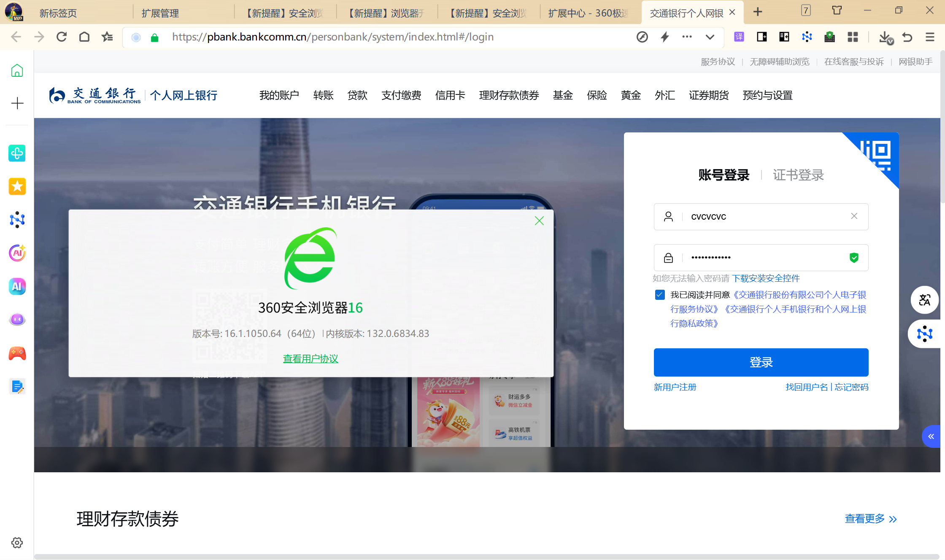Open the 预约与设置 menu
This screenshot has height=560, width=945.
point(768,95)
